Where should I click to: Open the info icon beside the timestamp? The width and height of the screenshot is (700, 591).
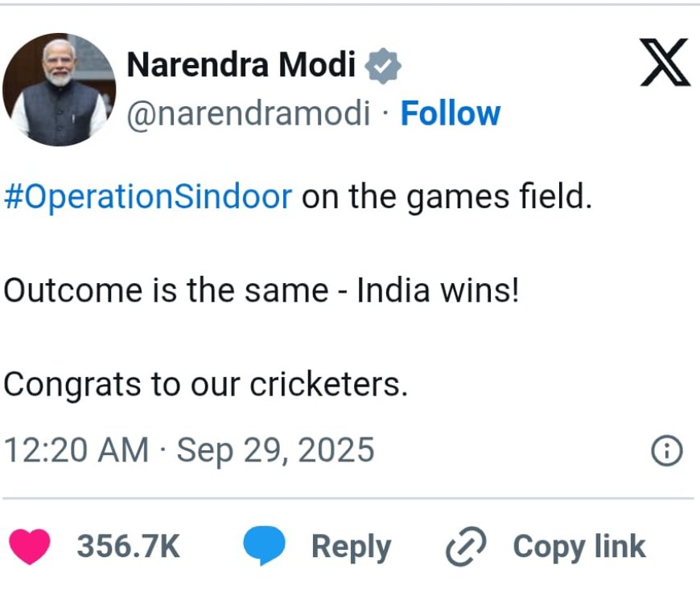click(x=666, y=451)
